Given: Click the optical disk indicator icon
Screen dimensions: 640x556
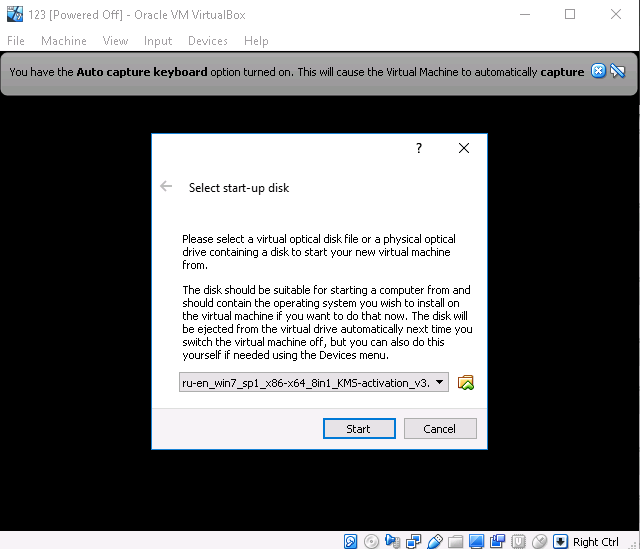Looking at the screenshot, I should point(371,542).
